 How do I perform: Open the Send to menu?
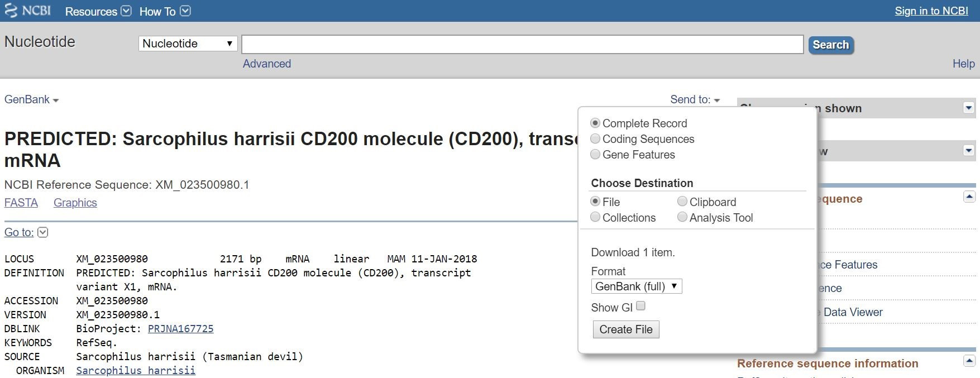[695, 99]
